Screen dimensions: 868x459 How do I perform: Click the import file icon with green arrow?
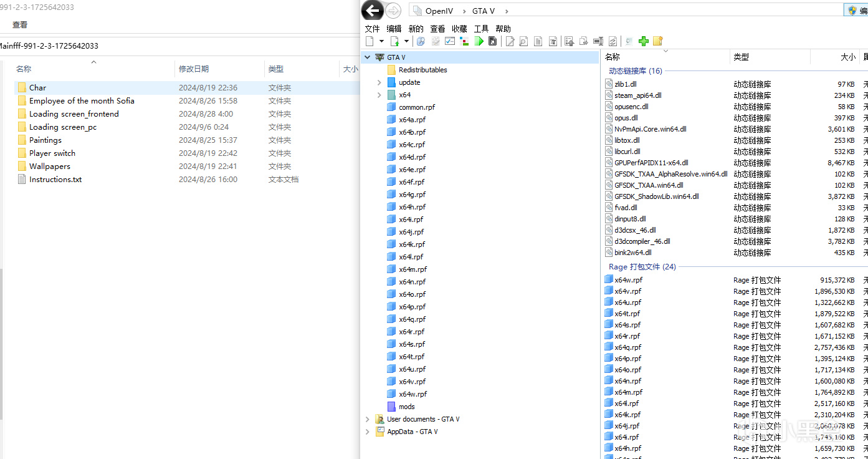[394, 41]
